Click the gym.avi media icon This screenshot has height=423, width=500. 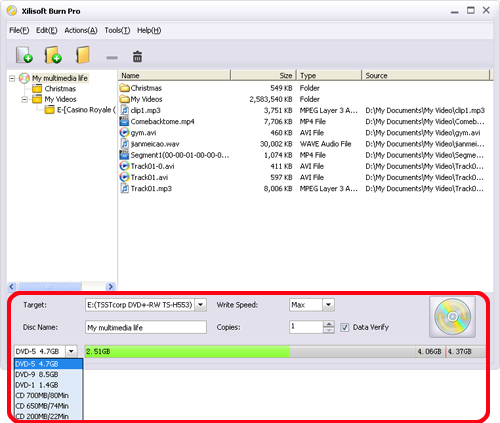pyautogui.click(x=124, y=132)
